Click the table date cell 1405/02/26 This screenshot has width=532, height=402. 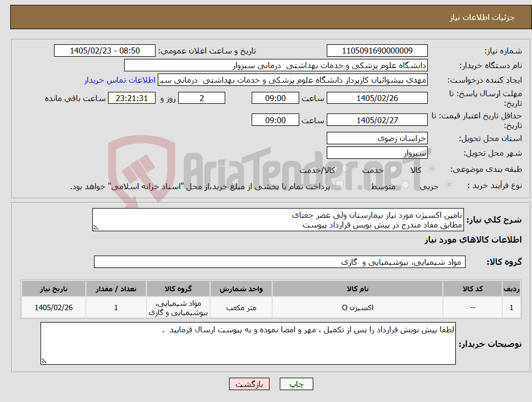(x=53, y=307)
